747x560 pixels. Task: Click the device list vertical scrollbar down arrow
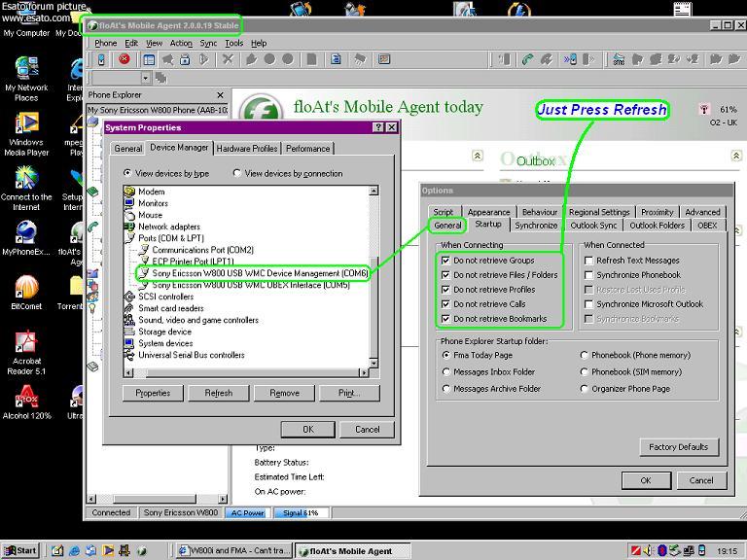(373, 363)
